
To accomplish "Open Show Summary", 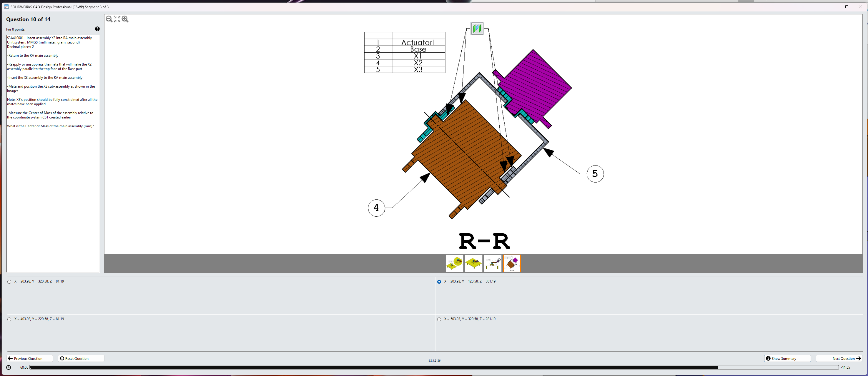I will click(x=787, y=358).
